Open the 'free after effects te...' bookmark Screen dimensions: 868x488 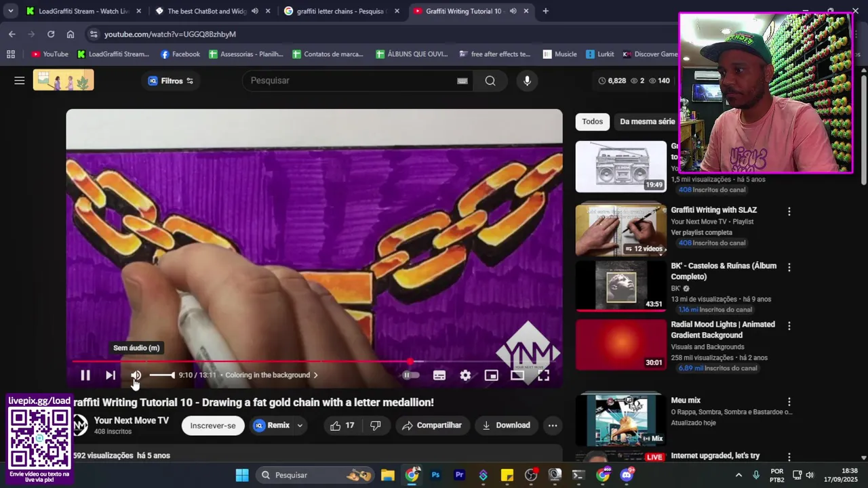click(495, 54)
